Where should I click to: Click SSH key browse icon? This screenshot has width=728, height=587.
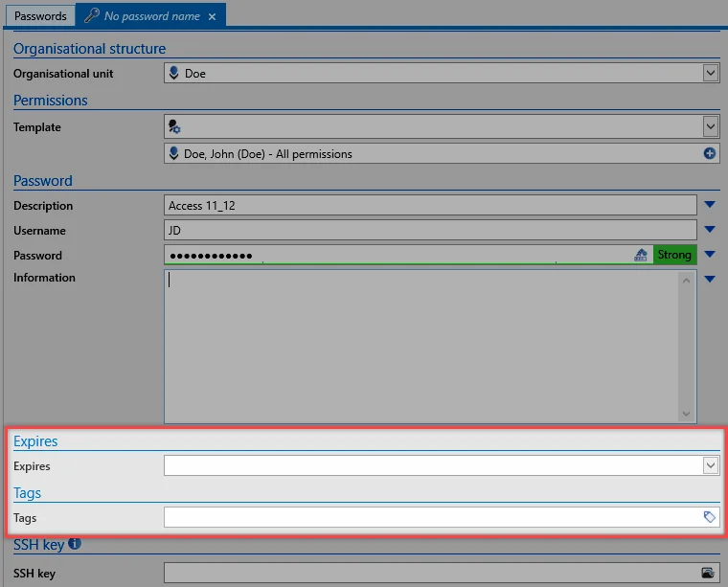(x=708, y=573)
